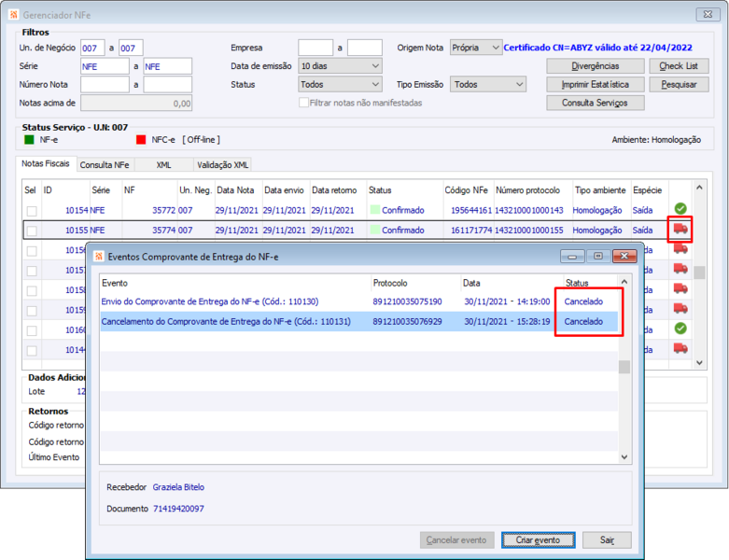Screen dimensions: 729x560
Task: Click the Confirmado status in row 10155
Action: pos(402,231)
